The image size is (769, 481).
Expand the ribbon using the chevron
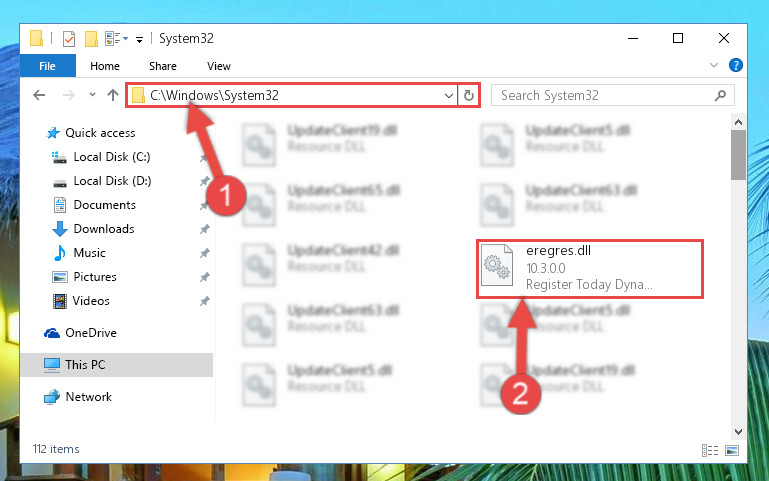pyautogui.click(x=714, y=65)
